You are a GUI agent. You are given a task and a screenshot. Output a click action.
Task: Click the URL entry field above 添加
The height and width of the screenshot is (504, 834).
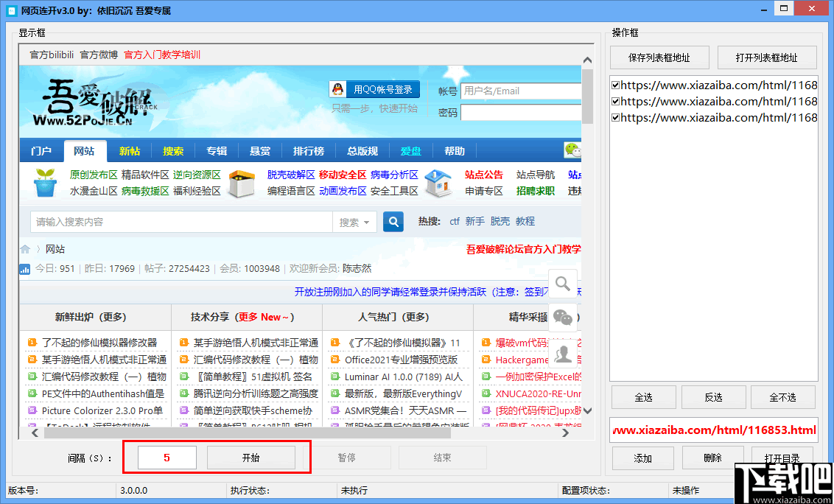tap(714, 430)
